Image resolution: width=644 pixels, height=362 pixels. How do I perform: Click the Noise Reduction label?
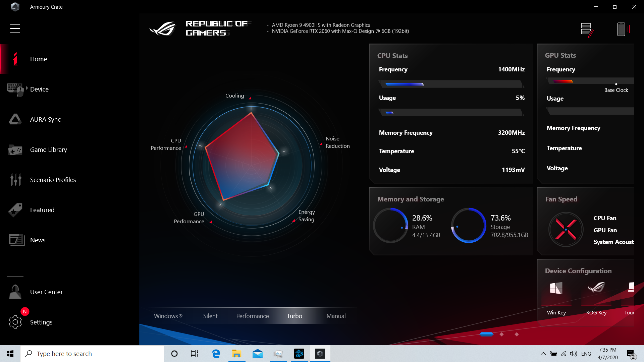pos(337,142)
